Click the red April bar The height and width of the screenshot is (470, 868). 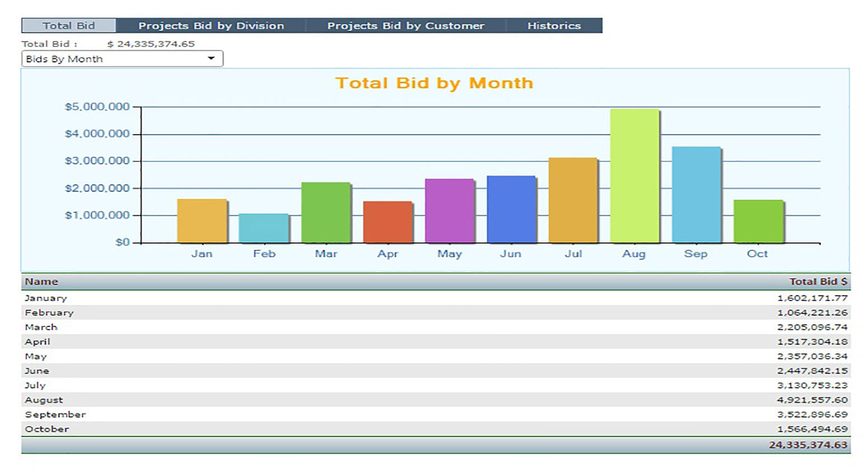pos(388,222)
